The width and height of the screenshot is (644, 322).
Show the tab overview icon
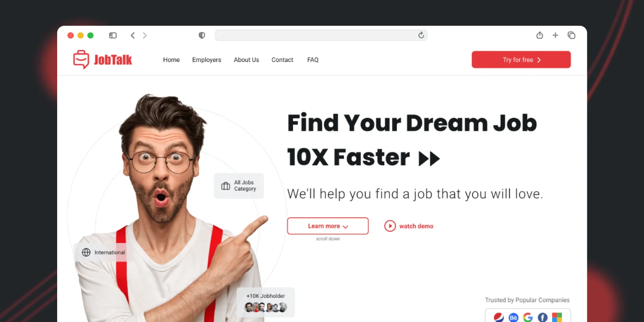coord(571,35)
